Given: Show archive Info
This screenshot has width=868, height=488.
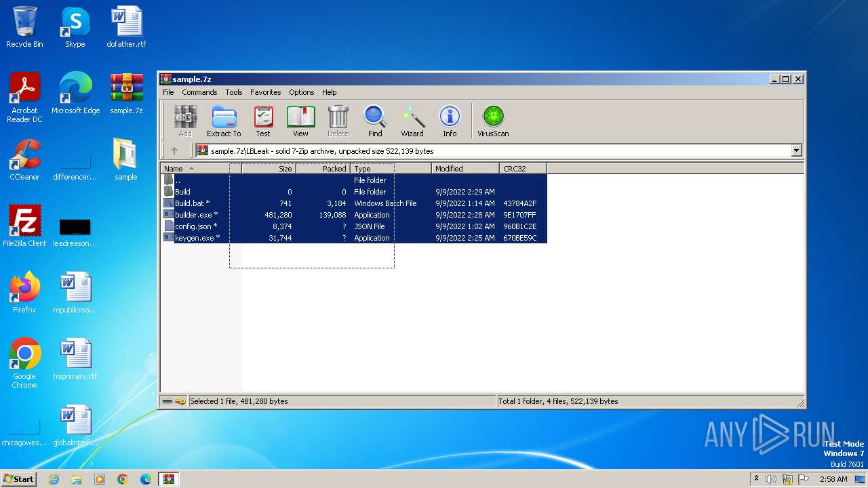Looking at the screenshot, I should (x=450, y=121).
